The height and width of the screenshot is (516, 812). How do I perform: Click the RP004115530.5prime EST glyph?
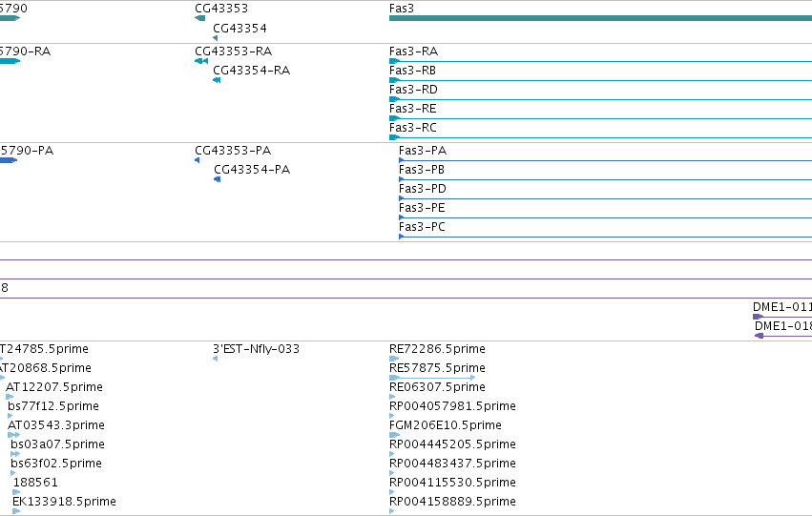[x=393, y=492]
